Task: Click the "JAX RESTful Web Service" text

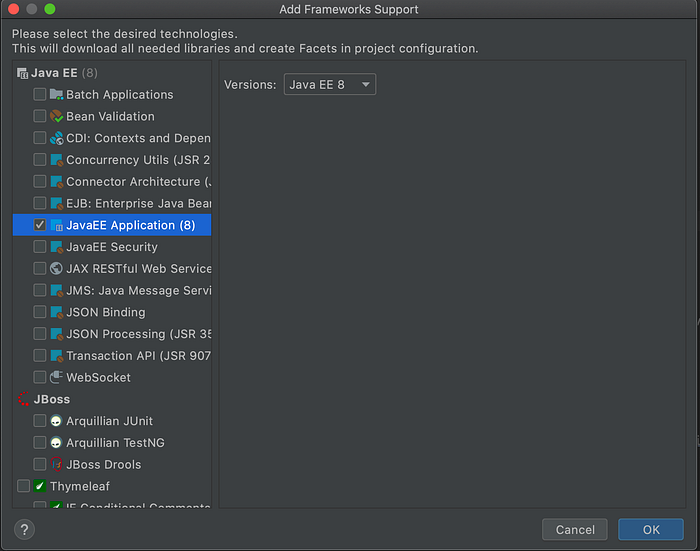Action: point(139,269)
